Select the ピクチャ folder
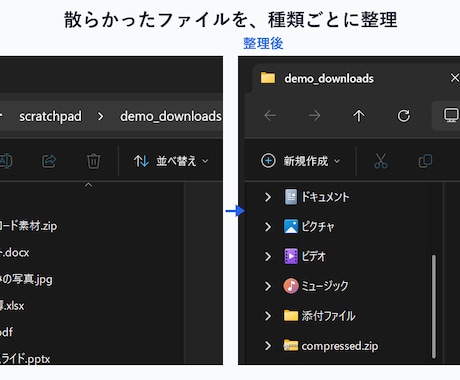The width and height of the screenshot is (460, 380). (x=318, y=227)
